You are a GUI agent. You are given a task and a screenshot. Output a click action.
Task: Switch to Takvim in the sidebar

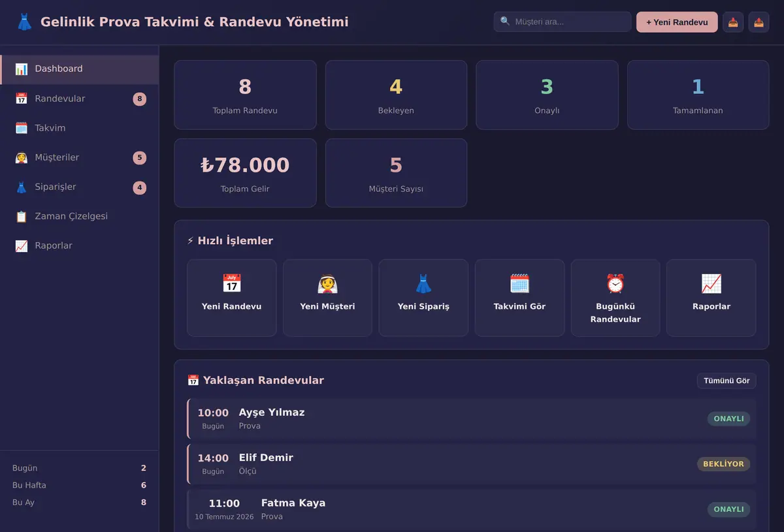tap(79, 128)
